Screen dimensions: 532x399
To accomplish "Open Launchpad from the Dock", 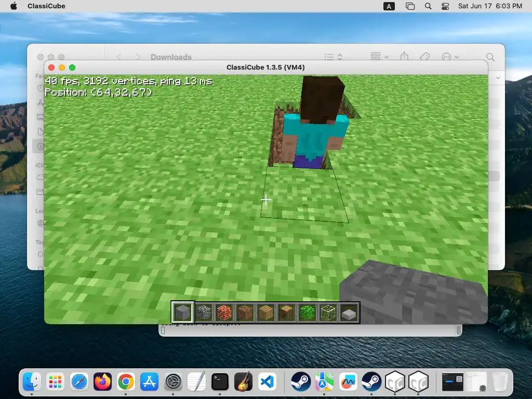I will pos(55,382).
